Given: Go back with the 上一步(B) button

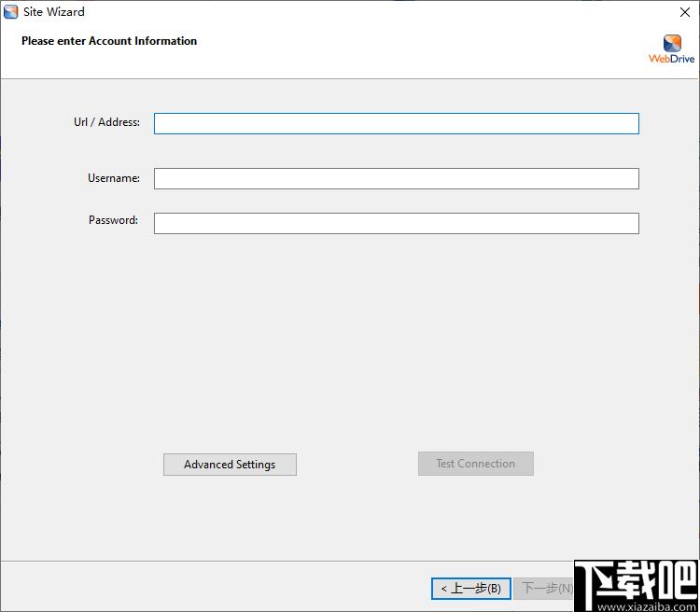Looking at the screenshot, I should pos(470,588).
